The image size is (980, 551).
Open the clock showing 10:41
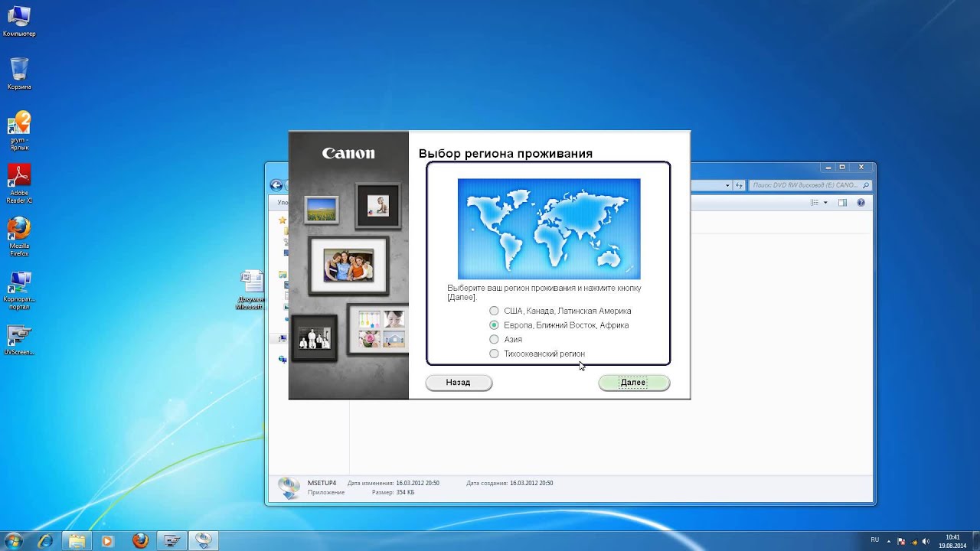(x=952, y=541)
